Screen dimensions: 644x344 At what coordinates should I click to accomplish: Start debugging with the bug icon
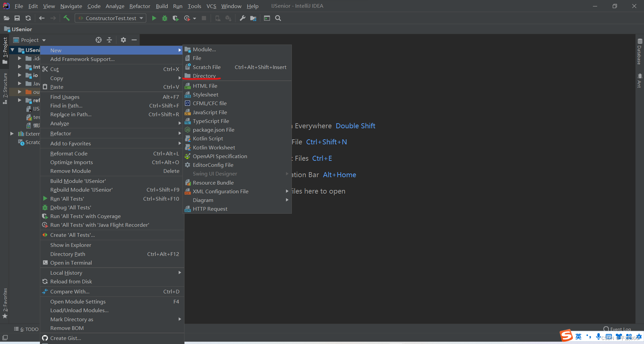click(x=164, y=18)
